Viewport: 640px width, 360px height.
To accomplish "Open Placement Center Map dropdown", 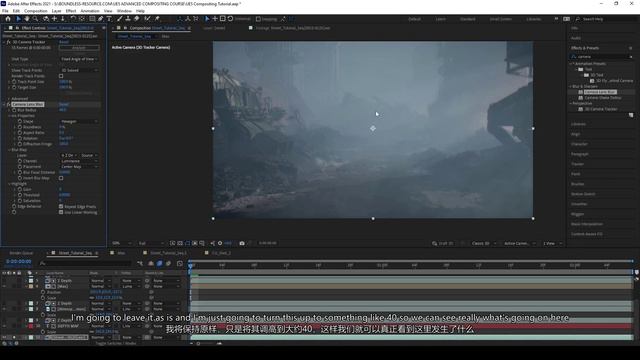I will tap(79, 167).
